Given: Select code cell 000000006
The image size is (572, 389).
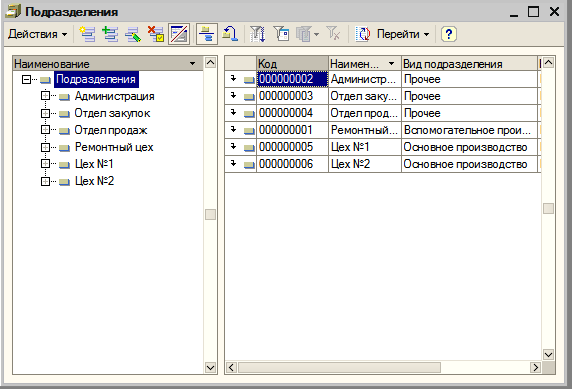Looking at the screenshot, I should coord(292,164).
